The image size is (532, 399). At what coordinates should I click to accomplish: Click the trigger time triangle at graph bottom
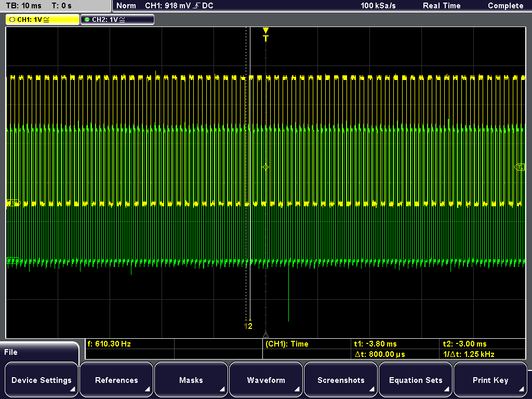pyautogui.click(x=265, y=335)
